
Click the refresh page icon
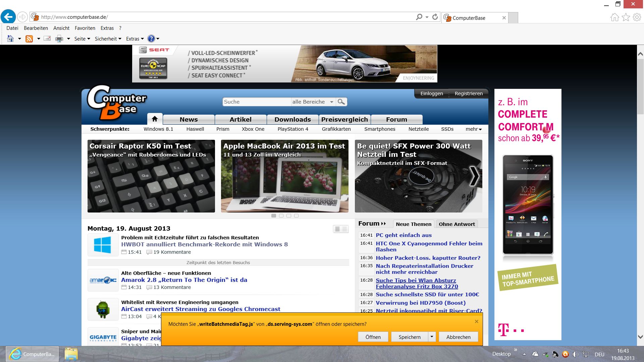[435, 17]
